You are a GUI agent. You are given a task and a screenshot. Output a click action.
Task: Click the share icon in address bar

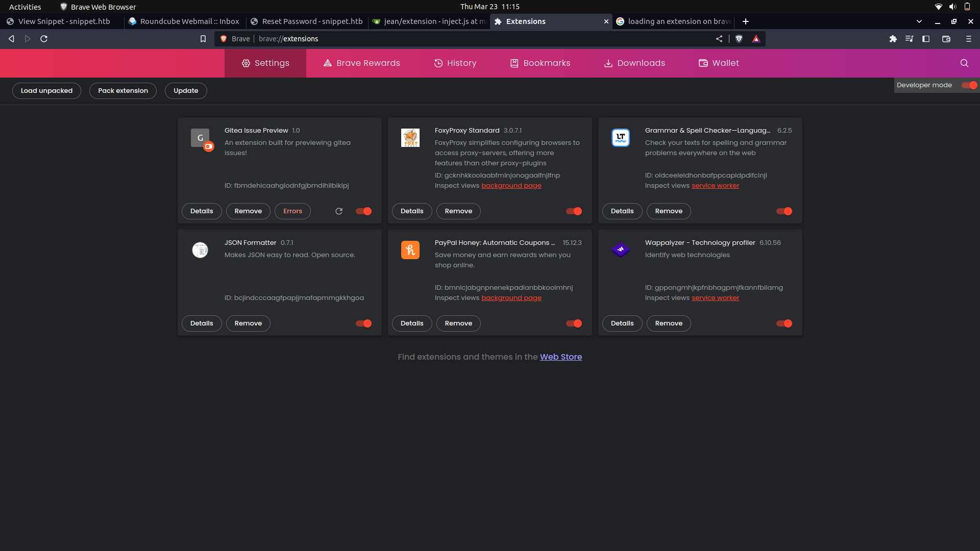tap(719, 38)
